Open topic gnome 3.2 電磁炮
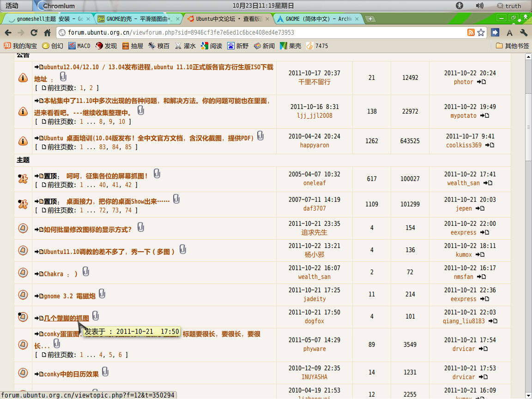Screen dimensions: 532x399 coord(70,296)
